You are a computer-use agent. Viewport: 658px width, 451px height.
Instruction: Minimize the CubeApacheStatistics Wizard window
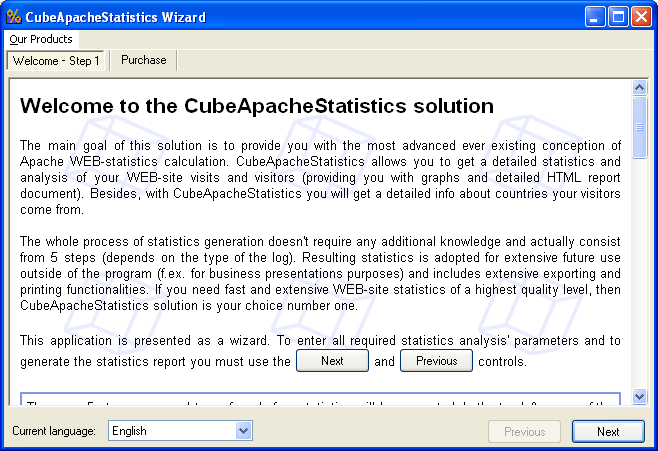coord(595,17)
